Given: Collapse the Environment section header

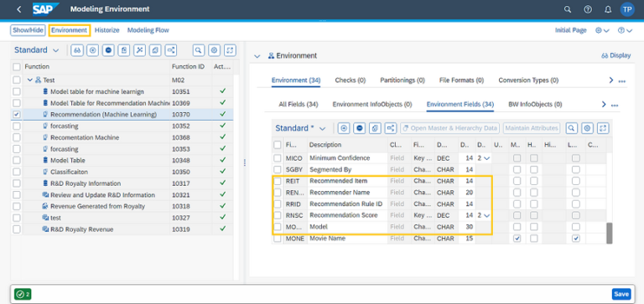Looking at the screenshot, I should (x=257, y=56).
